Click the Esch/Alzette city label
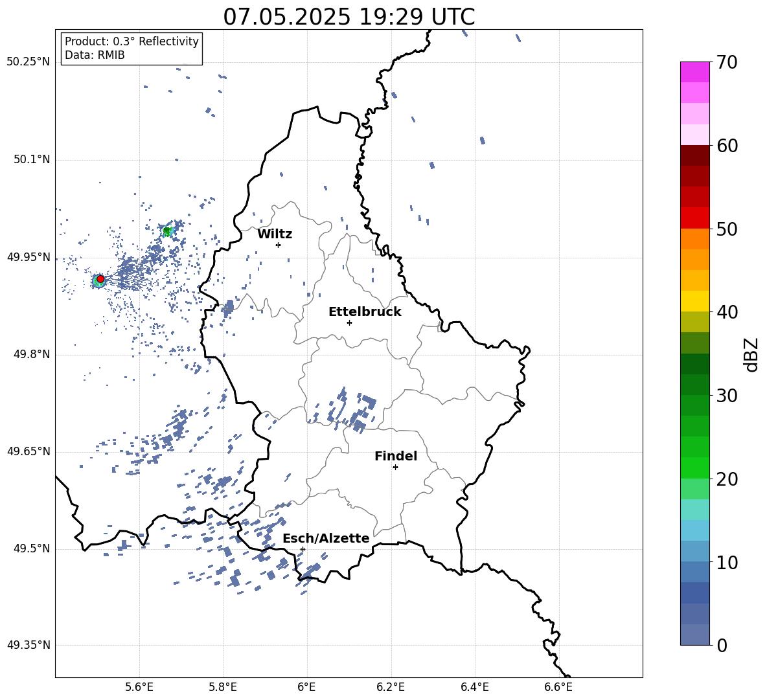This screenshot has width=767, height=700. (326, 539)
